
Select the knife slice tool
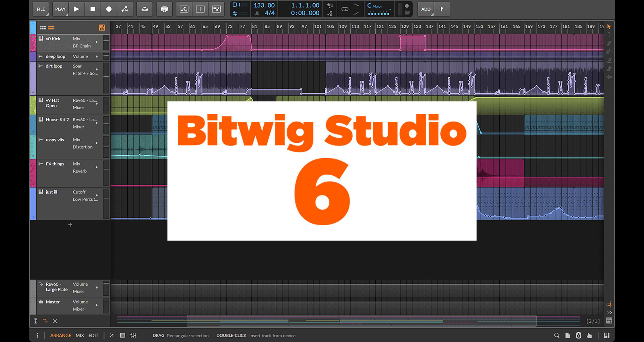tap(609, 68)
